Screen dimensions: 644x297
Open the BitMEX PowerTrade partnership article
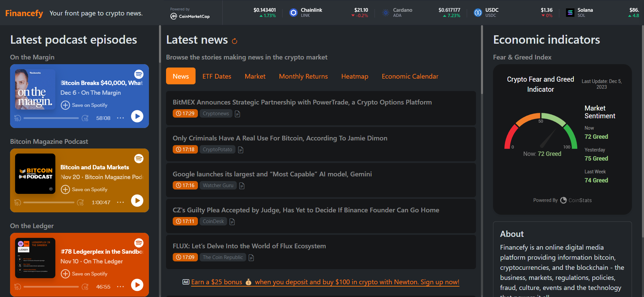coord(302,102)
